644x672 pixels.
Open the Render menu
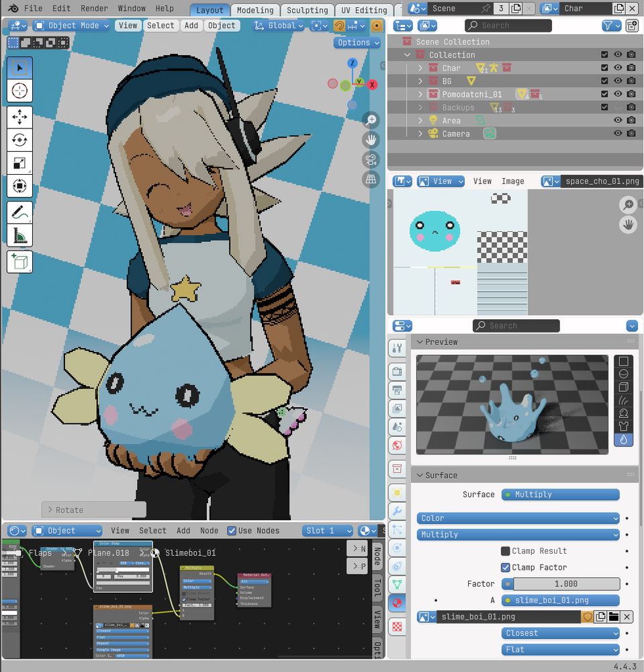coord(94,8)
